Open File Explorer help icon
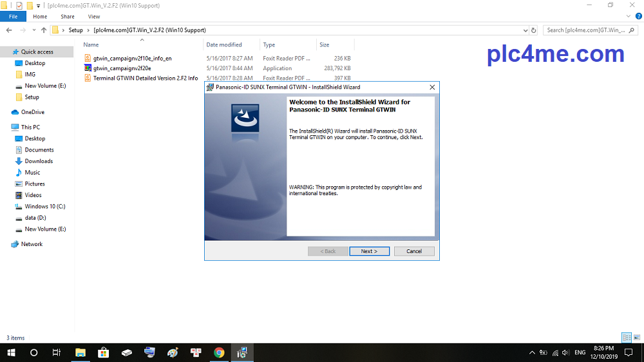Image resolution: width=644 pixels, height=362 pixels. click(639, 17)
